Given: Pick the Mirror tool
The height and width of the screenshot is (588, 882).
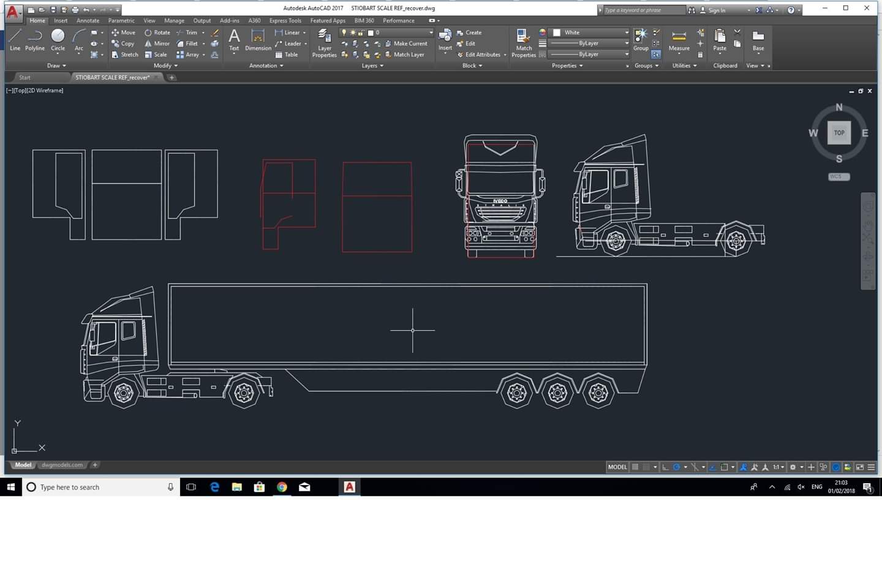Looking at the screenshot, I should tap(157, 43).
